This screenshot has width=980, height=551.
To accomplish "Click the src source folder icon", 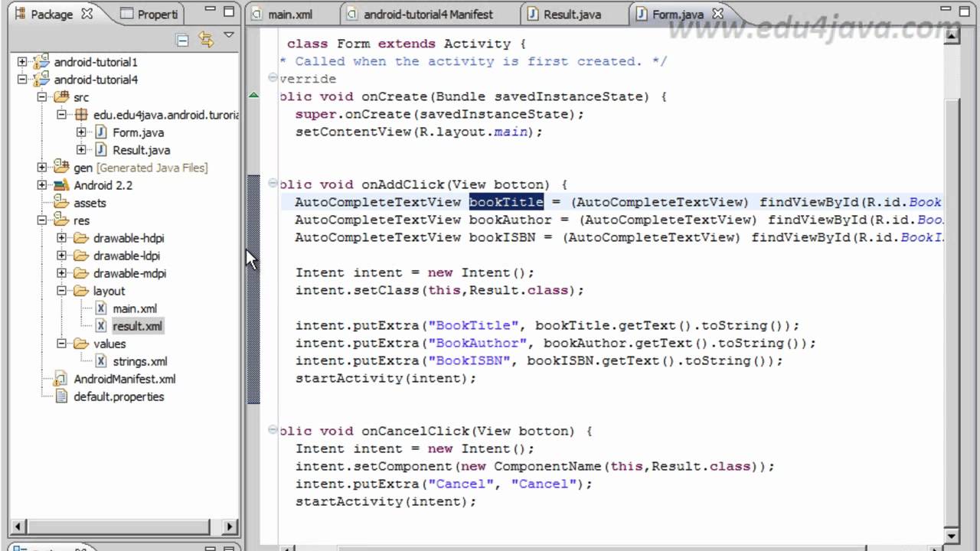I will click(x=61, y=97).
